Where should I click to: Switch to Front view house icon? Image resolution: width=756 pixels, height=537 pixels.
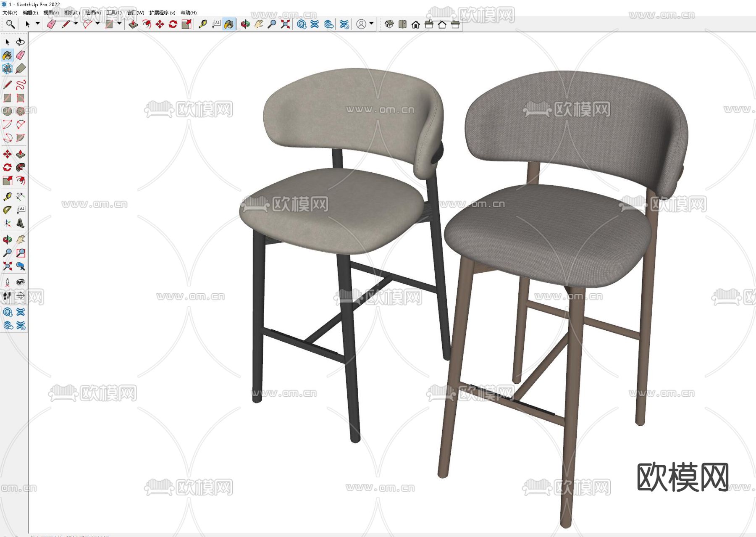point(416,24)
